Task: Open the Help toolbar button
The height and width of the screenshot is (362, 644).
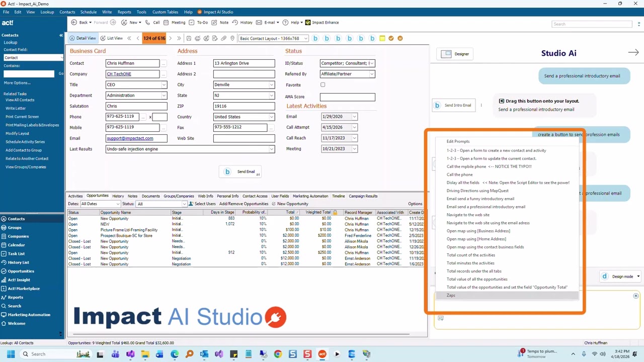Action: coord(292,23)
